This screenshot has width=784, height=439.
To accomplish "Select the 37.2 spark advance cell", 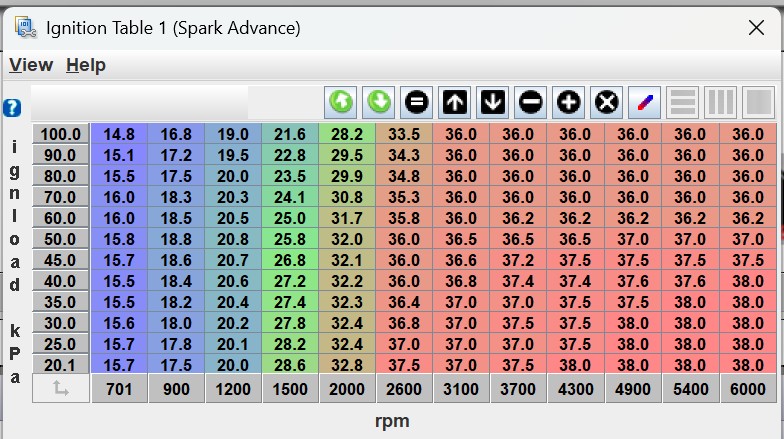I will [x=518, y=260].
